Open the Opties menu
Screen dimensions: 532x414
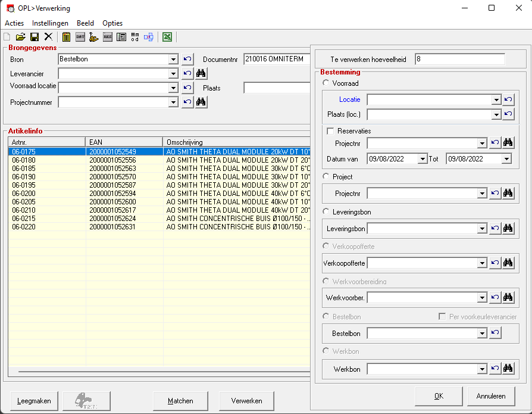(112, 23)
